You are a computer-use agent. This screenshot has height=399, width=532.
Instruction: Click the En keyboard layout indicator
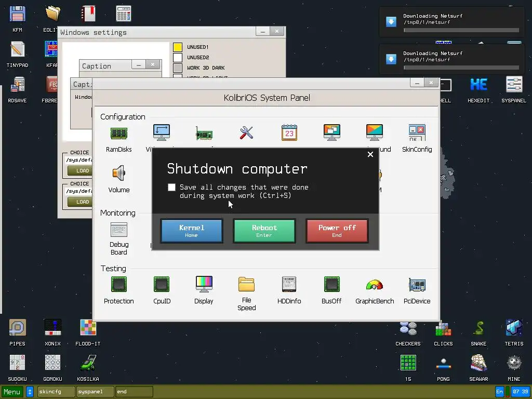(499, 392)
